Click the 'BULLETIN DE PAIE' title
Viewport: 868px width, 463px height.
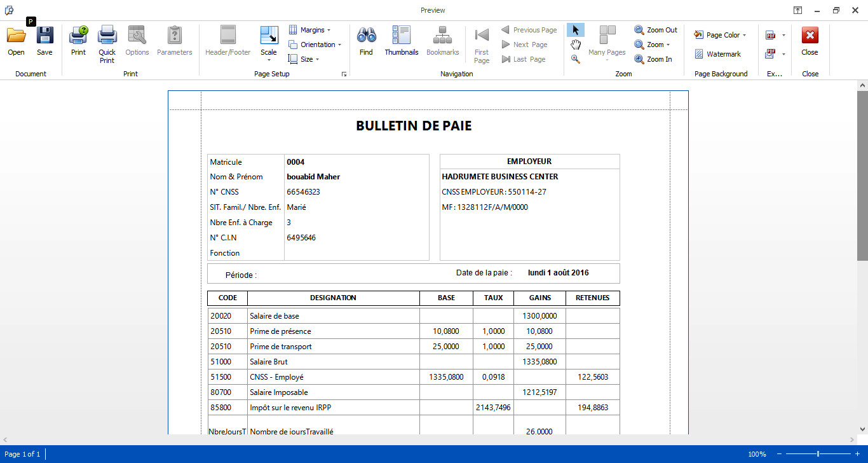pyautogui.click(x=414, y=126)
